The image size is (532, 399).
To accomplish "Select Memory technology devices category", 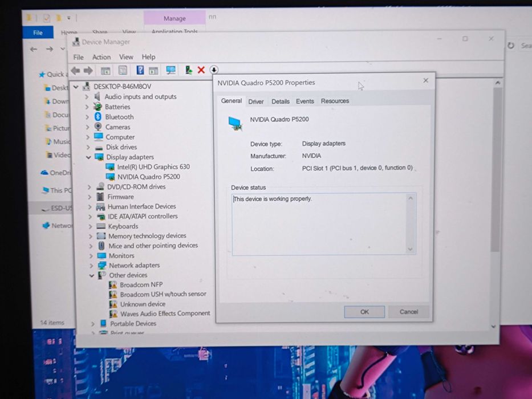I will pos(147,236).
